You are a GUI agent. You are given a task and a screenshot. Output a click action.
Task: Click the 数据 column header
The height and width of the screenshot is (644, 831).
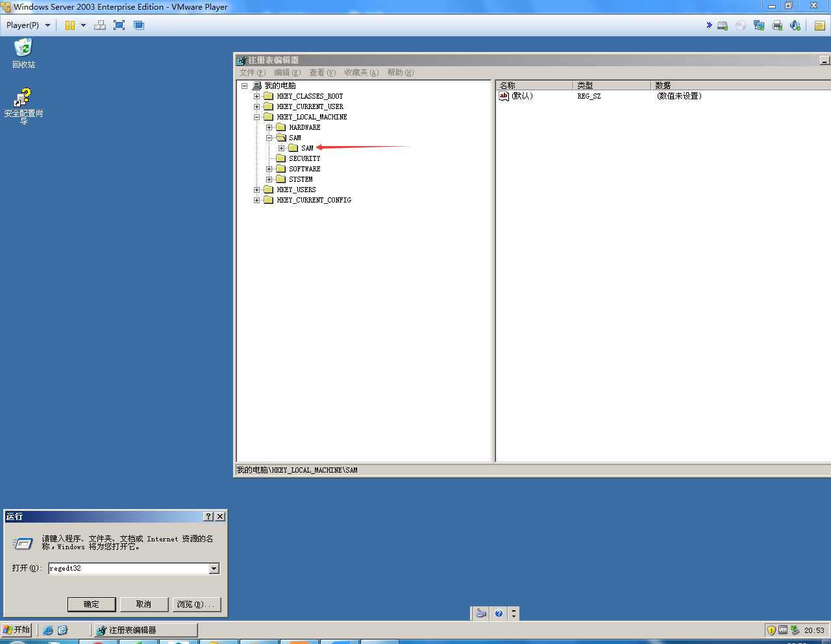(741, 85)
